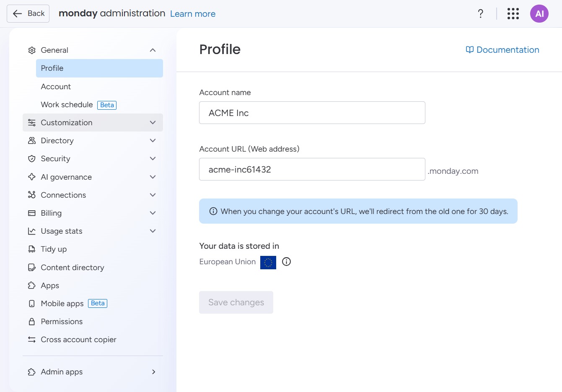Open the Documentation link

coord(502,50)
